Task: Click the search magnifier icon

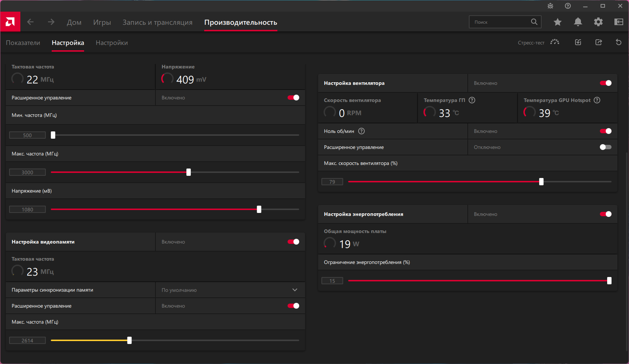Action: tap(534, 22)
